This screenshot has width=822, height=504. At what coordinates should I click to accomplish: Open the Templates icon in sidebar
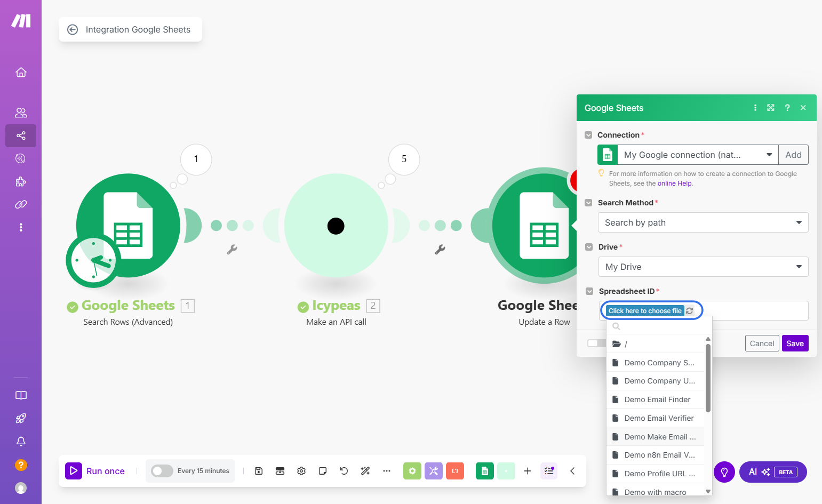(x=21, y=158)
